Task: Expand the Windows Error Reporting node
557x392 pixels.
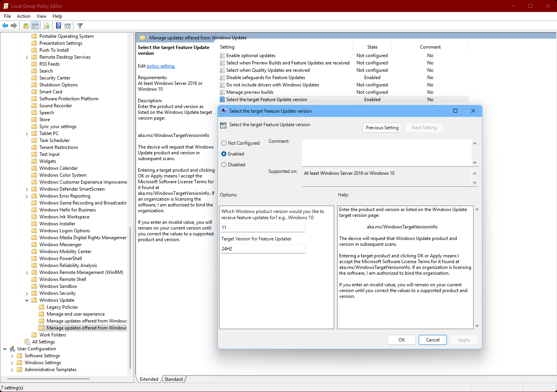Action: pyautogui.click(x=27, y=196)
